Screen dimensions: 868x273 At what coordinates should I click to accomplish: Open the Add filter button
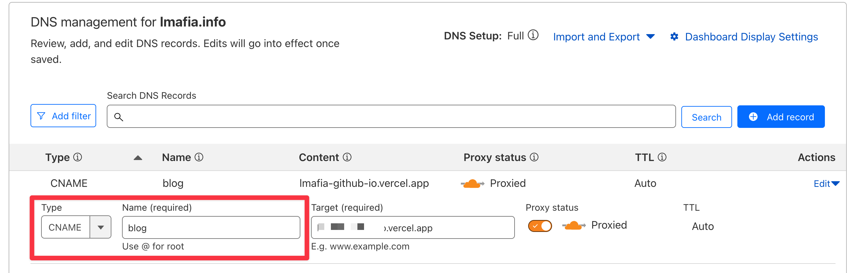63,116
